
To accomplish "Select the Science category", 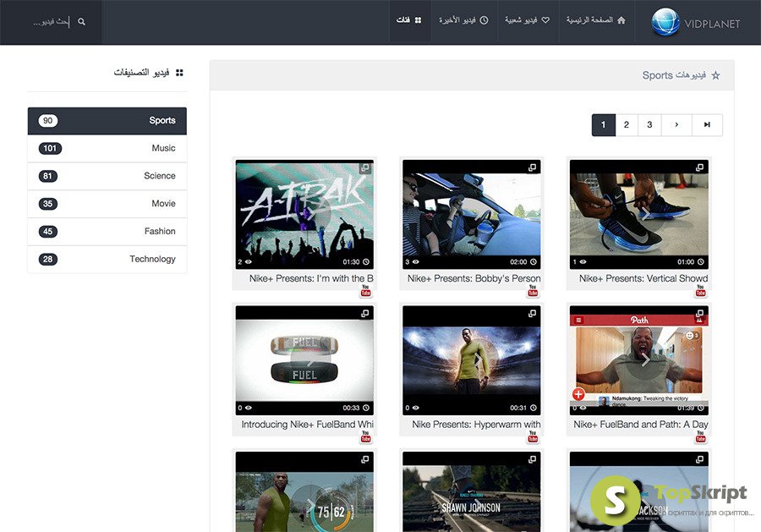I will [x=107, y=176].
